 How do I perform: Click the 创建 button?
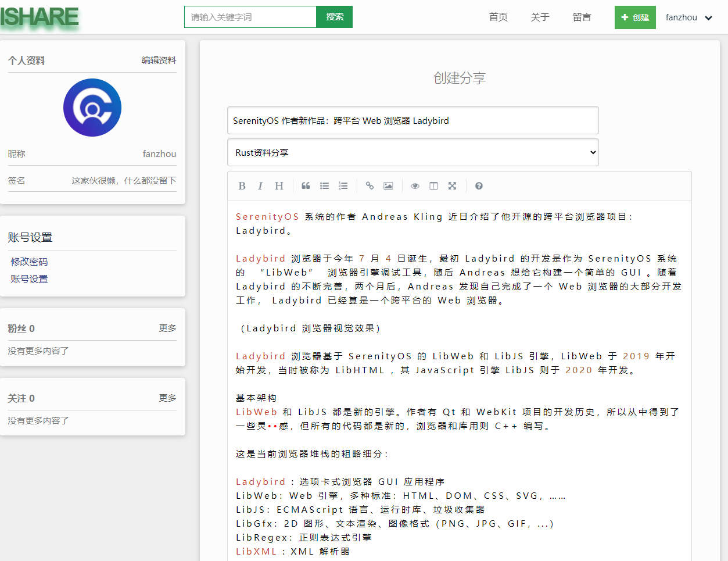tap(635, 17)
